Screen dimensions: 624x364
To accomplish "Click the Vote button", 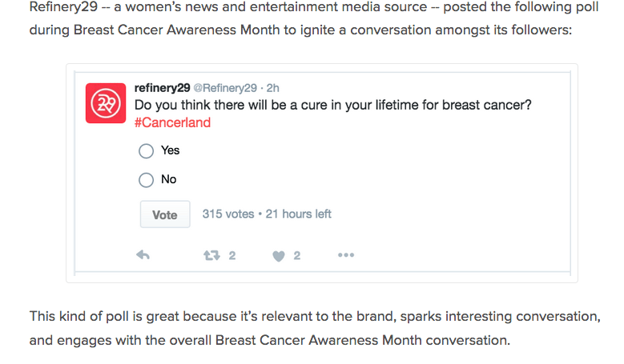I will tap(165, 214).
